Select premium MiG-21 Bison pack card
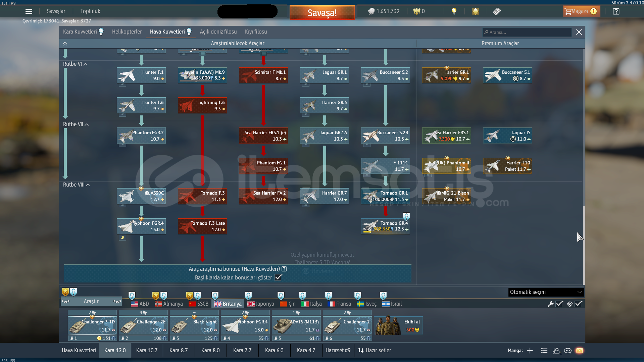The height and width of the screenshot is (362, 644). pos(447,196)
